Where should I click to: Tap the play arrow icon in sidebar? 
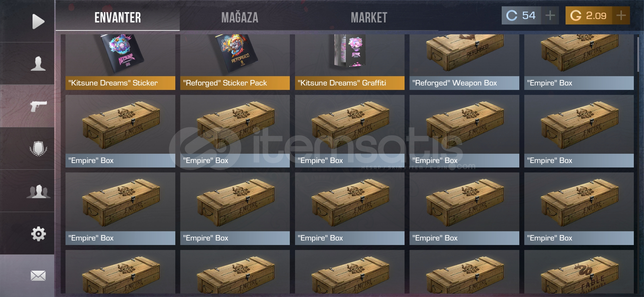coord(38,21)
